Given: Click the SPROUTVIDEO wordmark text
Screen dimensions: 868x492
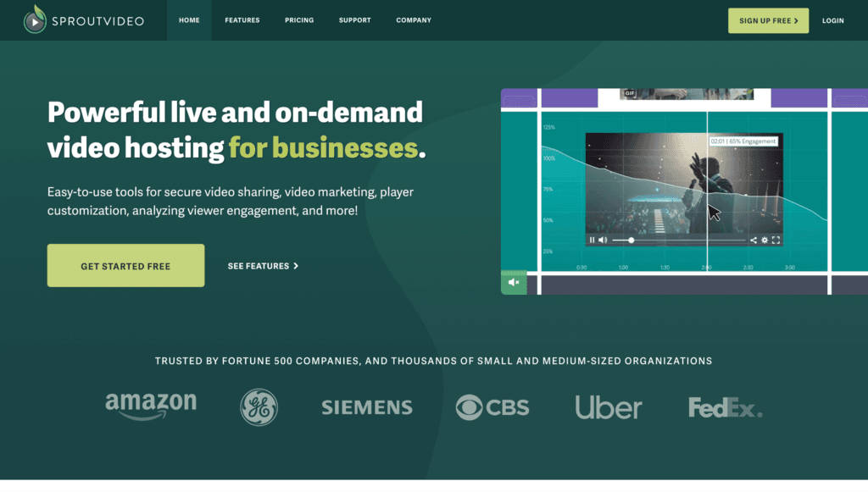Looking at the screenshot, I should coord(98,21).
